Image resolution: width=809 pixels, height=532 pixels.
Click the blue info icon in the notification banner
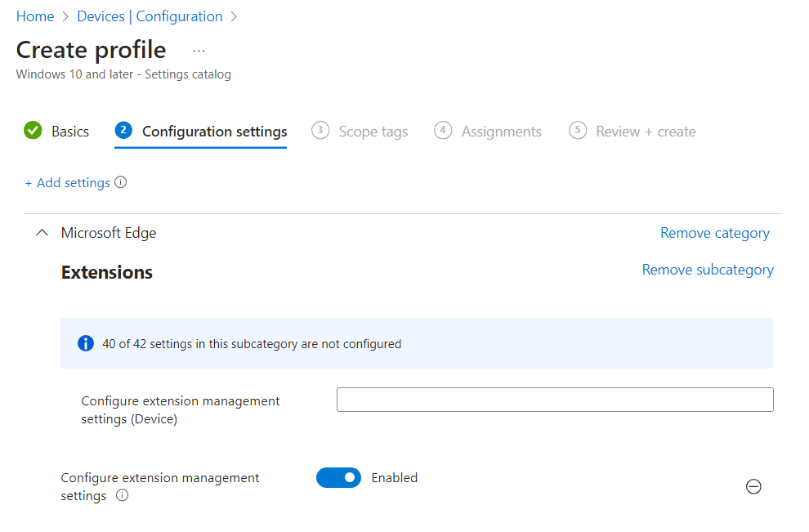86,343
